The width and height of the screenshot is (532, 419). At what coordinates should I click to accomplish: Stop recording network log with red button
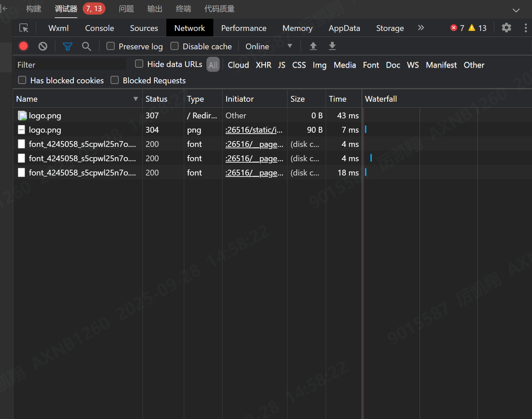coord(23,46)
